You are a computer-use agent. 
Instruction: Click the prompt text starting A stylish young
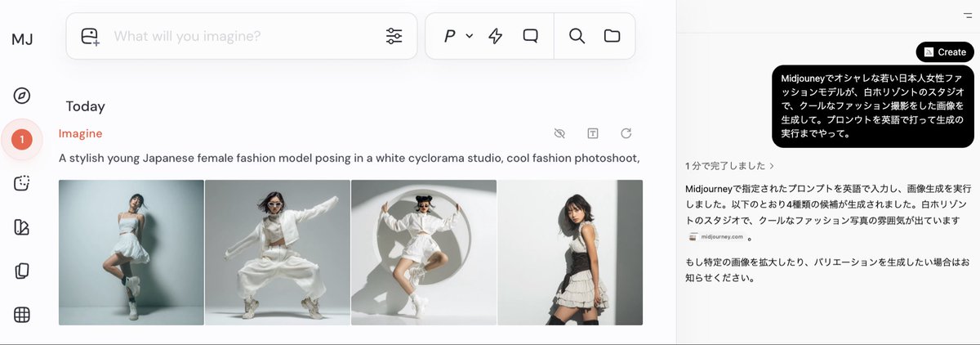pyautogui.click(x=349, y=158)
